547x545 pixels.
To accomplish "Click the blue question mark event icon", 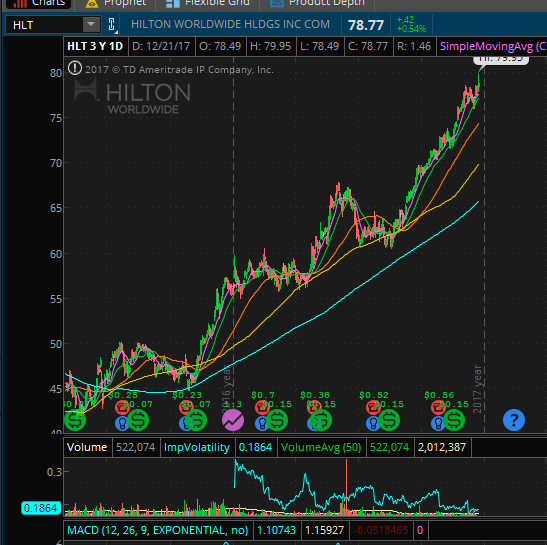I will tap(514, 420).
